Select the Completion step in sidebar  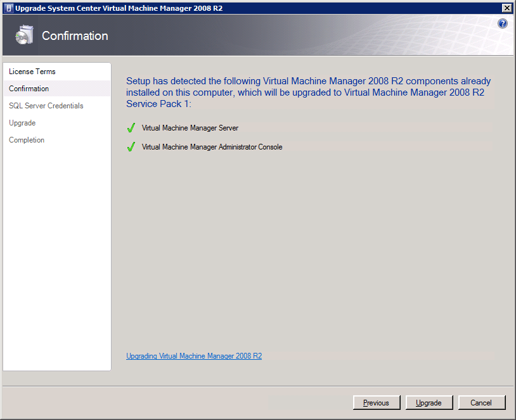coord(27,140)
